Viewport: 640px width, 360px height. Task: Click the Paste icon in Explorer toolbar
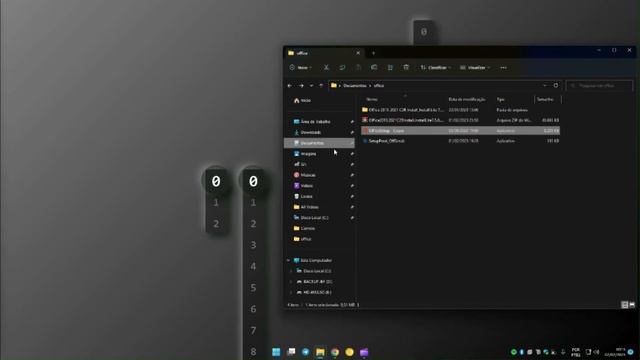pos(358,68)
